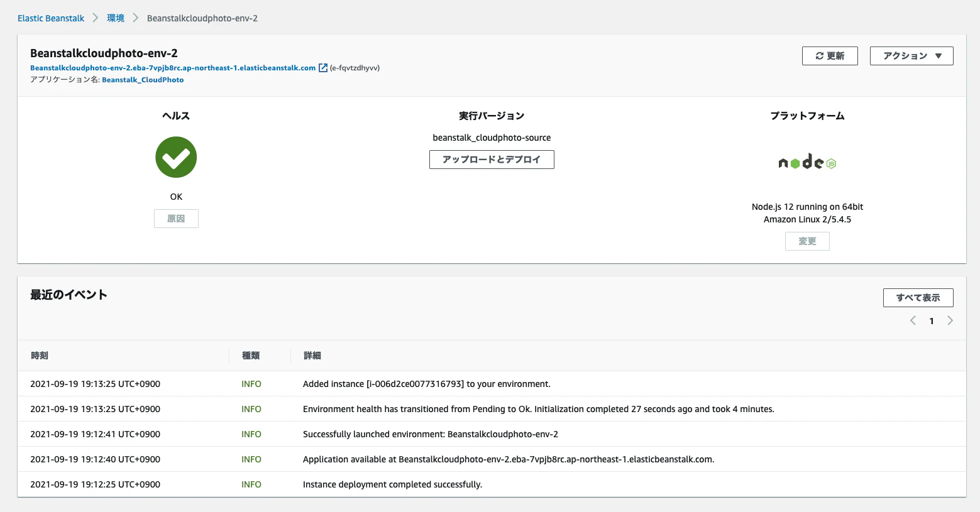Click Beanstalkcloudphoto-env-2 breadcrumb text
980x512 pixels.
[x=202, y=18]
